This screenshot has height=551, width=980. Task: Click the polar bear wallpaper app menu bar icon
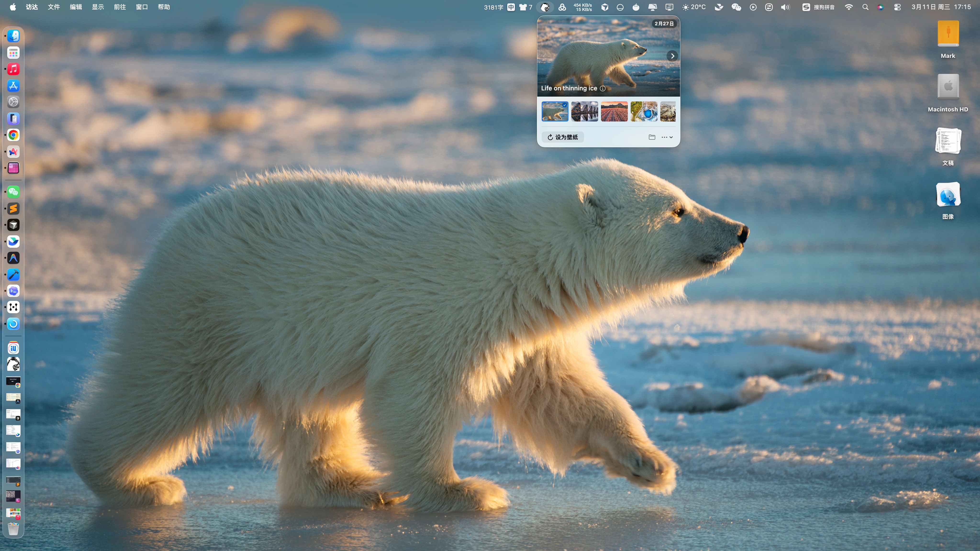(545, 7)
